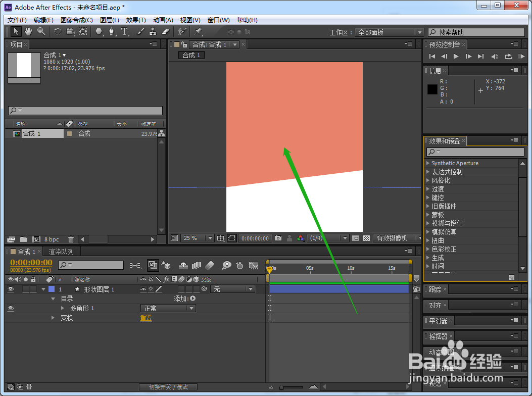532x396 pixels.
Task: Select the Unified Camera tool
Action: (x=70, y=31)
